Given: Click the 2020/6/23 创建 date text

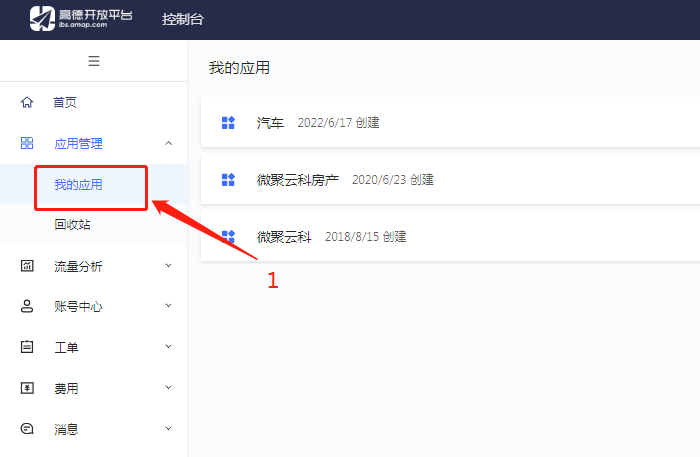Looking at the screenshot, I should point(393,180).
